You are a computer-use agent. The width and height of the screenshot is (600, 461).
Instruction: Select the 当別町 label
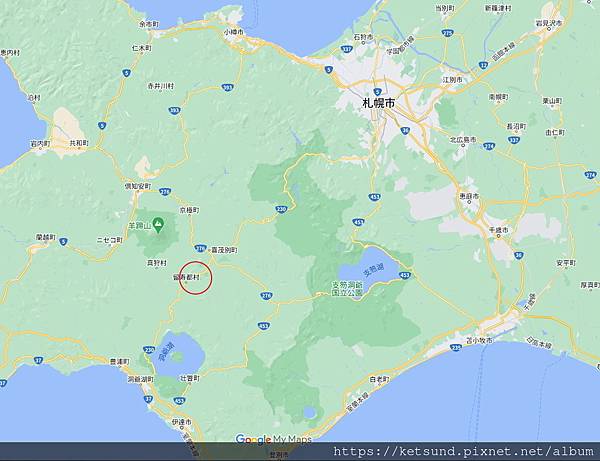(445, 8)
